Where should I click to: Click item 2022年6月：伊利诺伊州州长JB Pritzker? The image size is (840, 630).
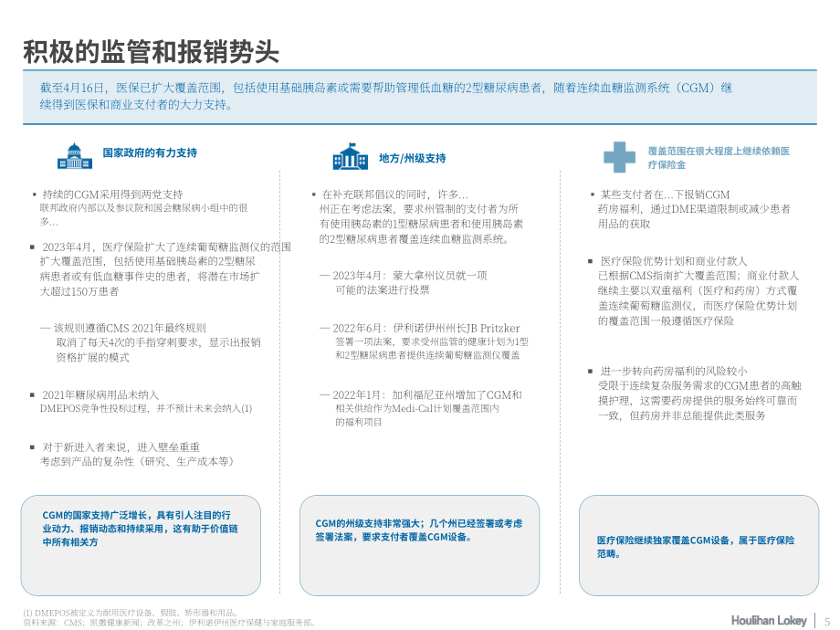pos(426,328)
